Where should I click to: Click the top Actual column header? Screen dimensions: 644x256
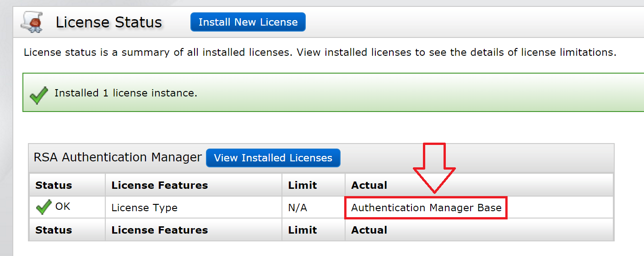tap(369, 185)
